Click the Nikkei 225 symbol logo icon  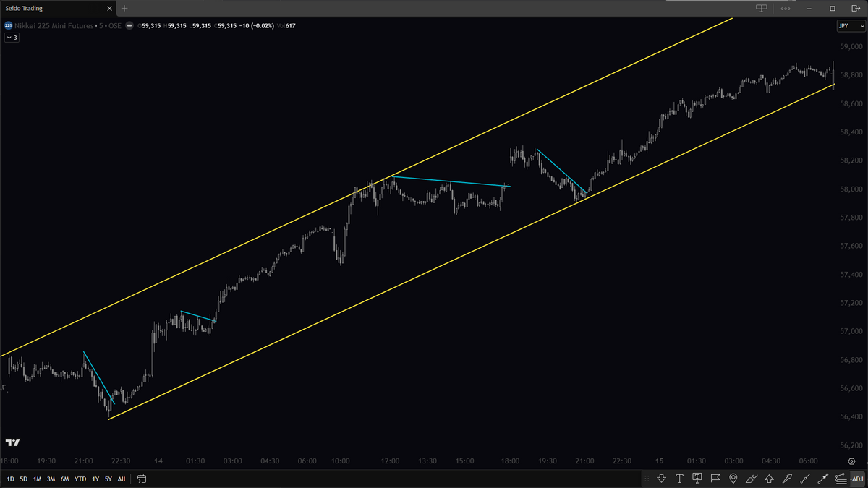click(x=8, y=25)
